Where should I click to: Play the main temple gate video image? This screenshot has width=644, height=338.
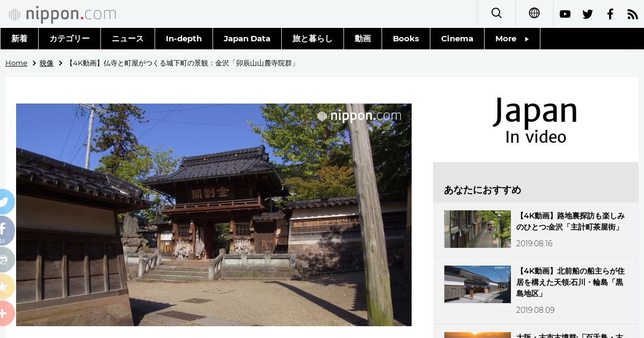click(x=214, y=215)
